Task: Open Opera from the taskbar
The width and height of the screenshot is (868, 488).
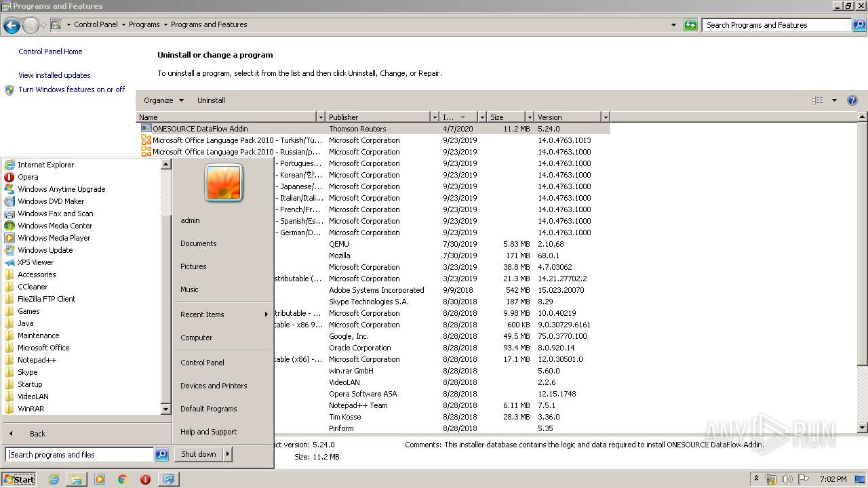Action: click(x=145, y=479)
